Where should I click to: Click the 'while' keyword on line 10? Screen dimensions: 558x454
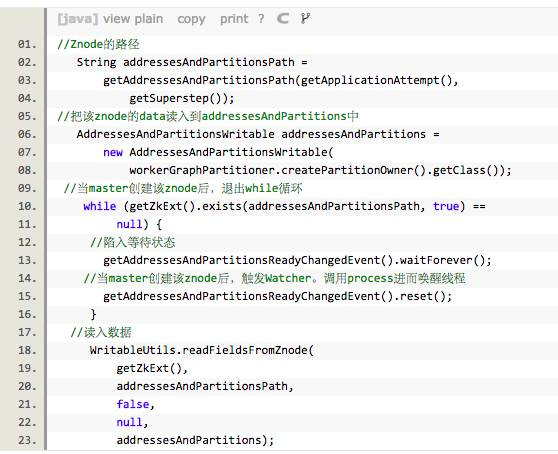[x=100, y=206]
